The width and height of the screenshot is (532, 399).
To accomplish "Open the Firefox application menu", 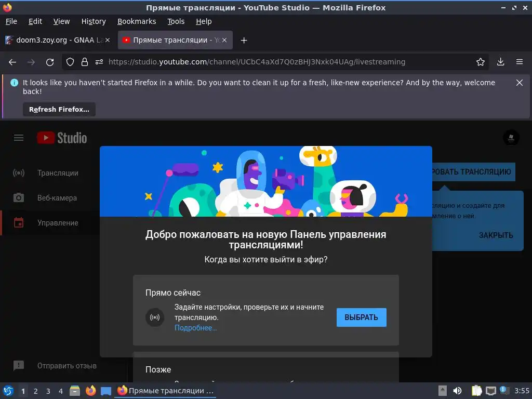I will click(x=520, y=62).
